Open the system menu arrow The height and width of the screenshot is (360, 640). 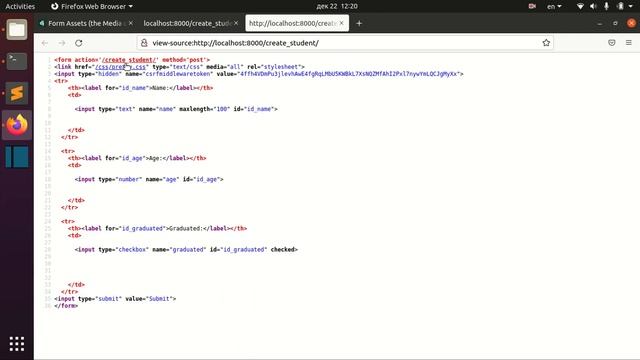(x=632, y=6)
